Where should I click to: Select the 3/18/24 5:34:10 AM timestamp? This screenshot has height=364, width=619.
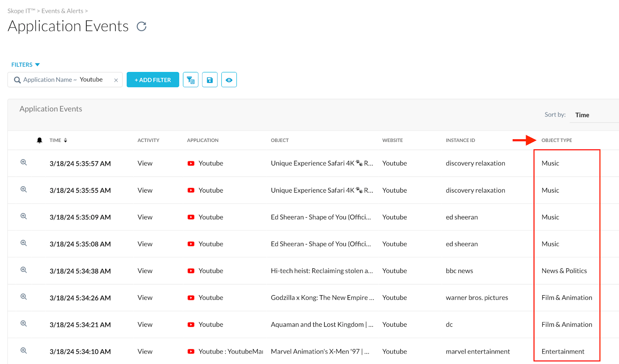[80, 352]
